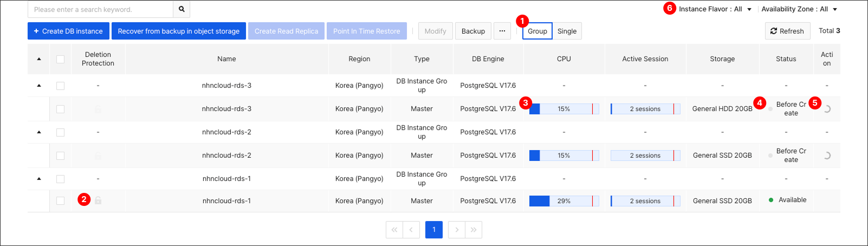The image size is (868, 246).
Task: Go to the previous page arrow
Action: tap(411, 230)
